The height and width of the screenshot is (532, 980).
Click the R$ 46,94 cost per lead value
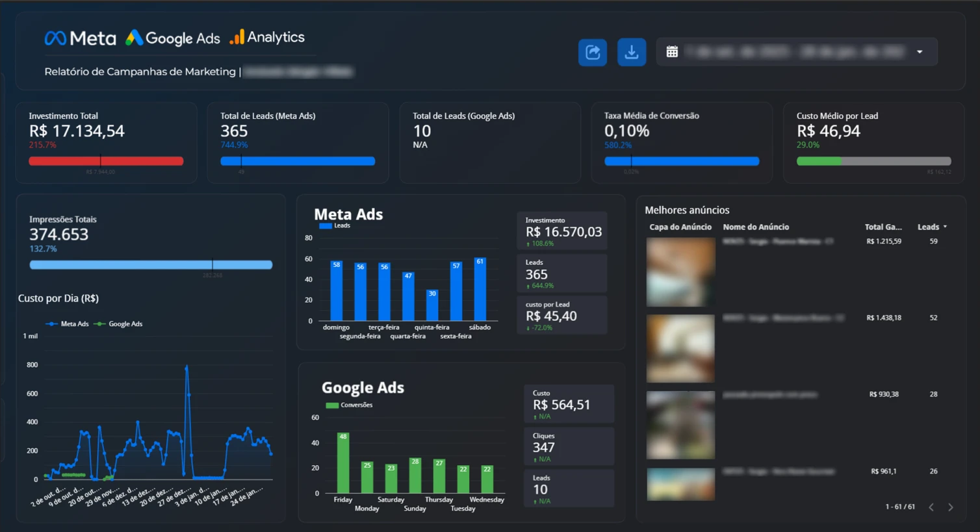tap(829, 131)
